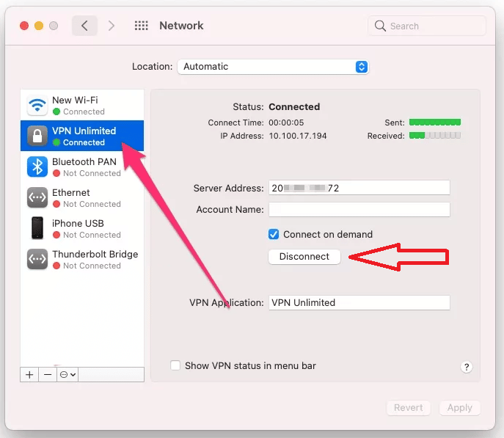
Task: Click the Server Address field
Action: pyautogui.click(x=359, y=188)
